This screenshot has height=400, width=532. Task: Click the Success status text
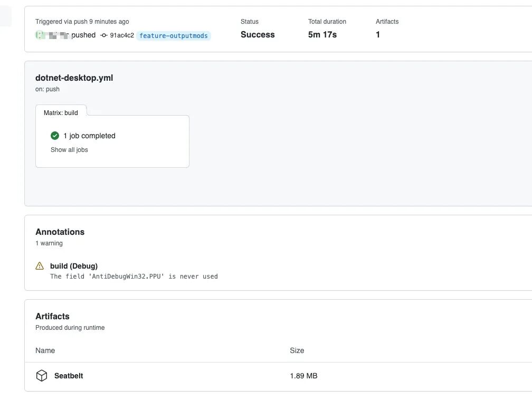pos(258,35)
